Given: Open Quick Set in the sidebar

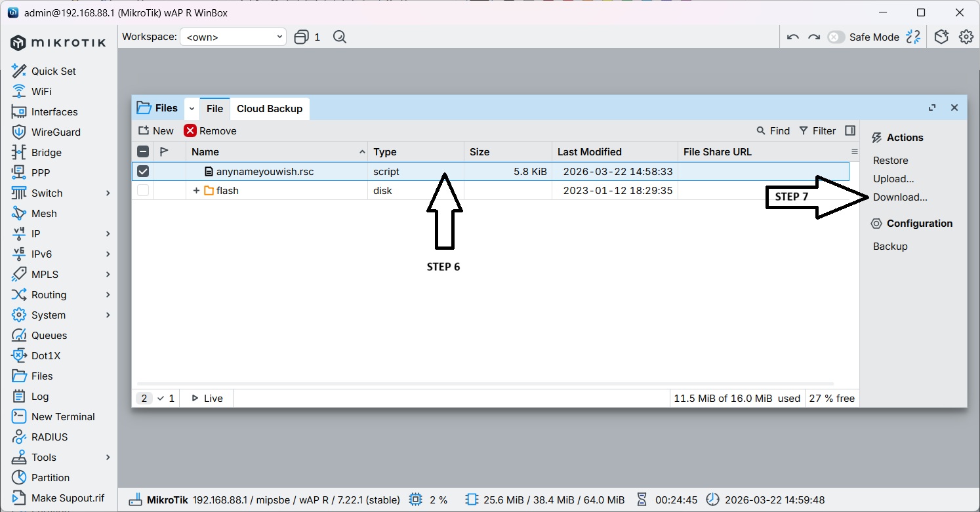Looking at the screenshot, I should click(x=53, y=71).
